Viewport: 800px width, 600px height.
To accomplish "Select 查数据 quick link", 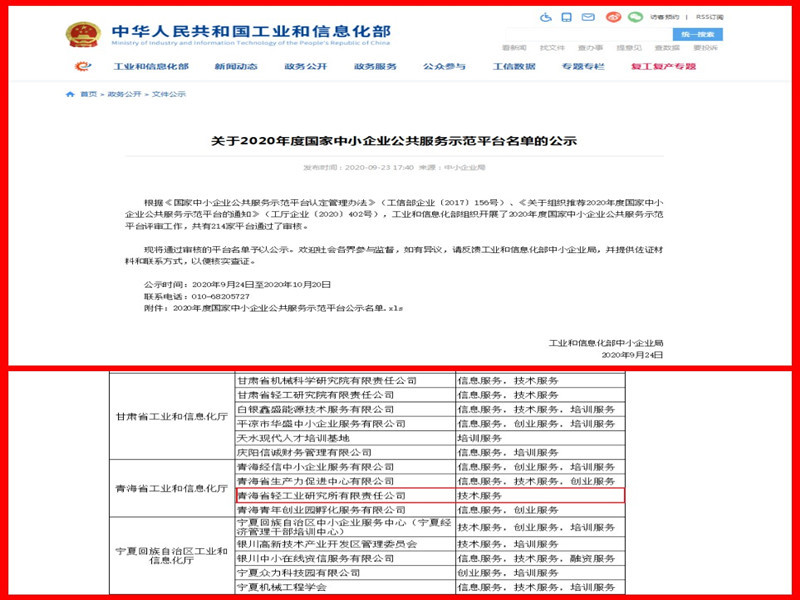I will 667,48.
